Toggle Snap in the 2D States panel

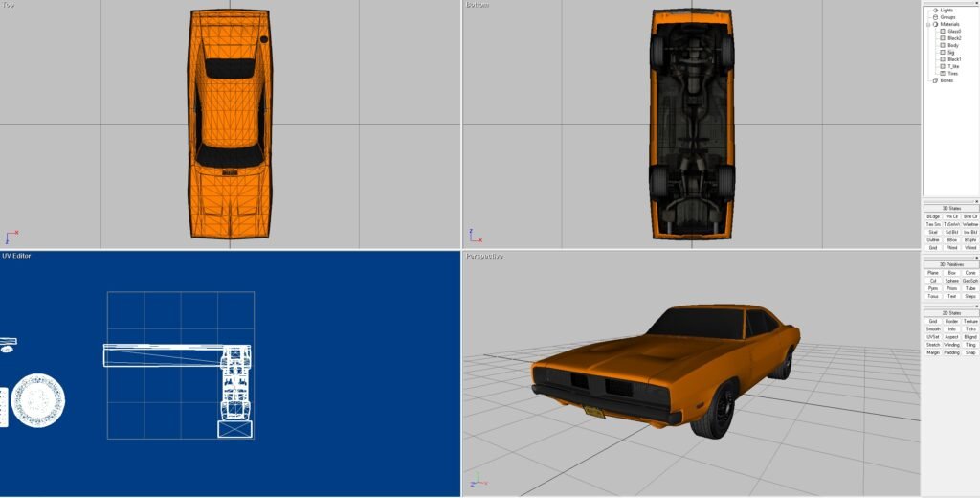pyautogui.click(x=970, y=352)
